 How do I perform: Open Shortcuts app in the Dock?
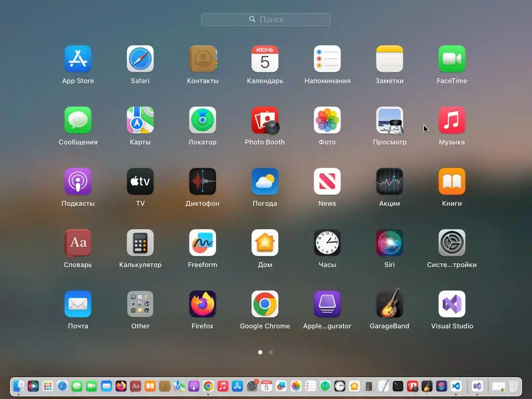pyautogui.click(x=441, y=386)
